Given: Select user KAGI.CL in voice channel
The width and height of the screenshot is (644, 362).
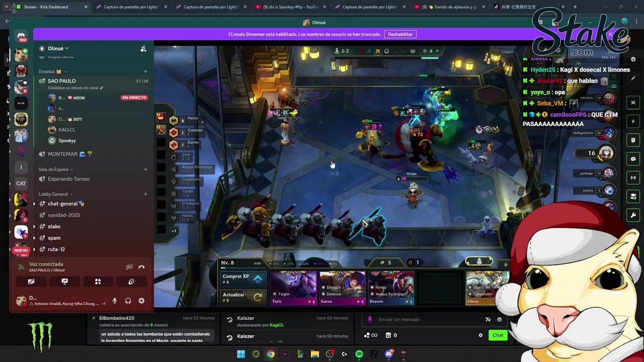Looking at the screenshot, I should coord(66,130).
